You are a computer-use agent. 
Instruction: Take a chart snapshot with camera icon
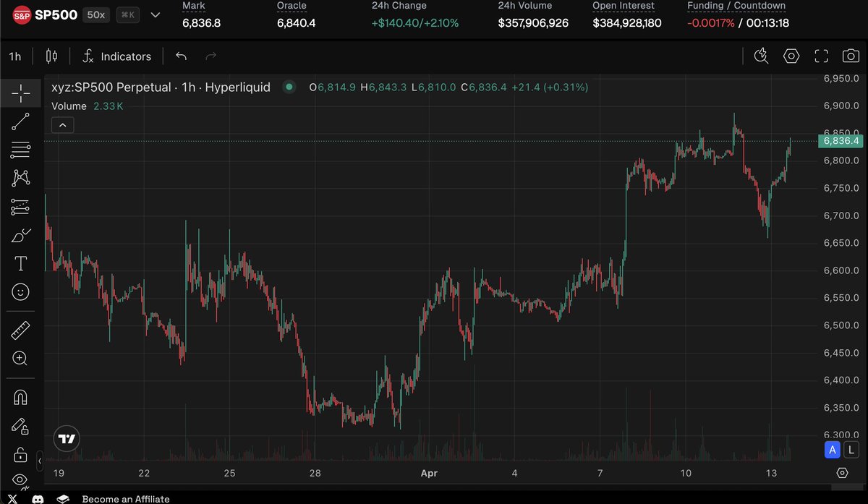click(851, 56)
